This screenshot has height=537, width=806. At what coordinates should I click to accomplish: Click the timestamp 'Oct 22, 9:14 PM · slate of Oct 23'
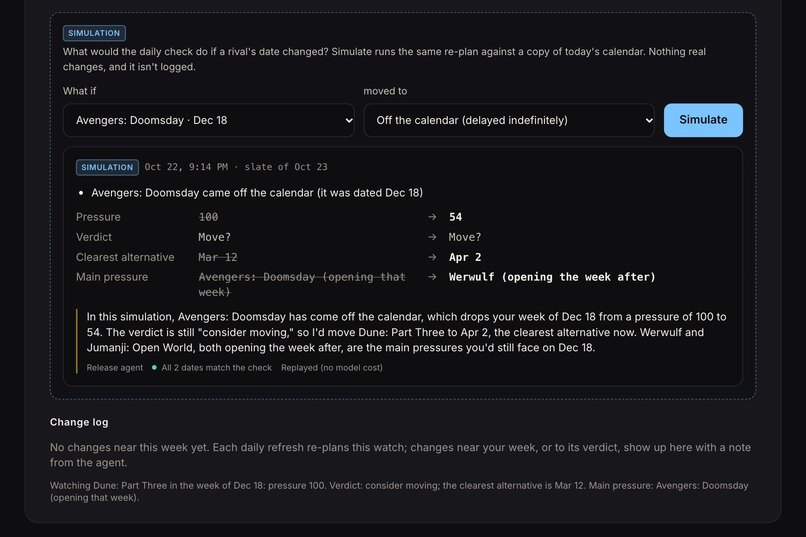click(x=236, y=167)
